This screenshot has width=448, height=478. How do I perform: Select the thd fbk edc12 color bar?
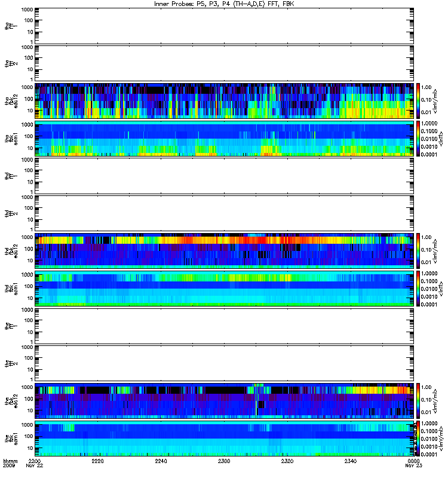[418, 250]
